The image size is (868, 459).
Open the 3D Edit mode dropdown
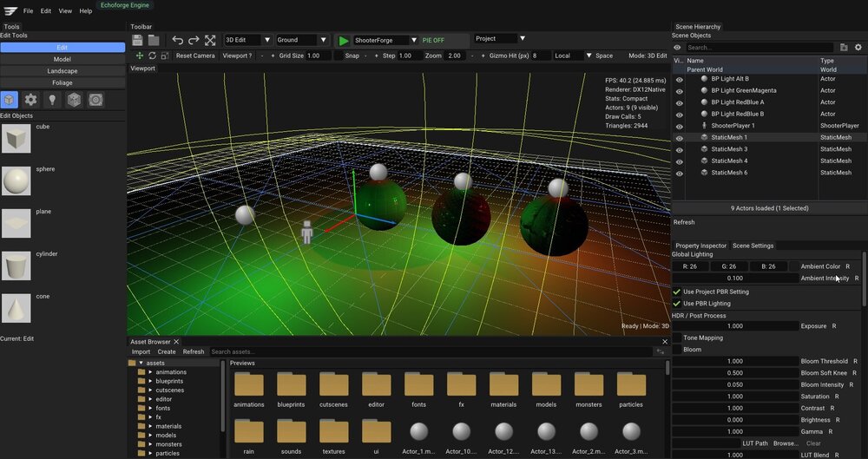[248, 40]
